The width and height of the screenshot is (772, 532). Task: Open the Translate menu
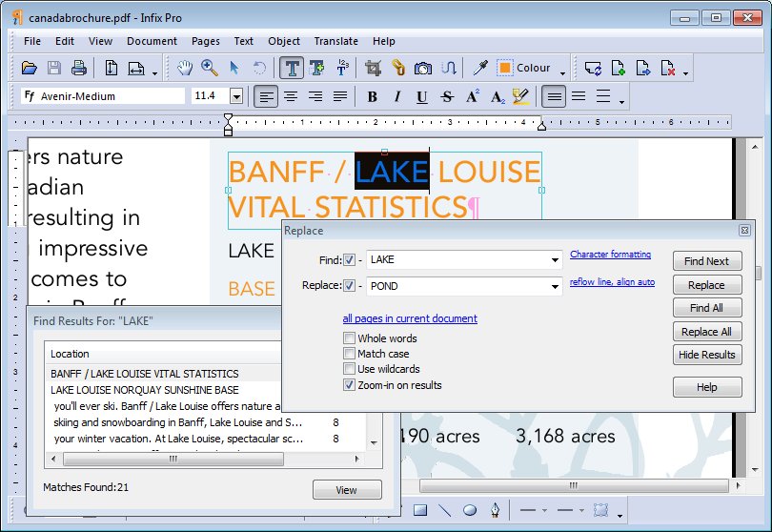click(x=335, y=41)
